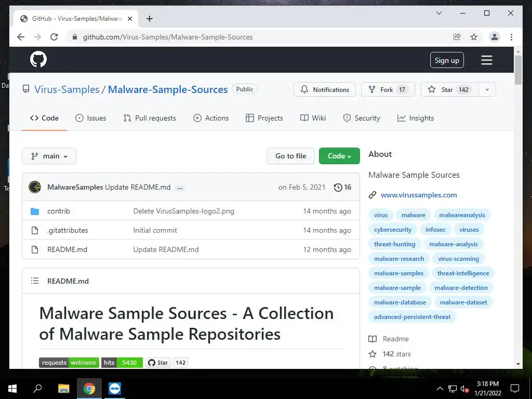Click the cybersecurity topic tag
This screenshot has width=532, height=399.
393,229
